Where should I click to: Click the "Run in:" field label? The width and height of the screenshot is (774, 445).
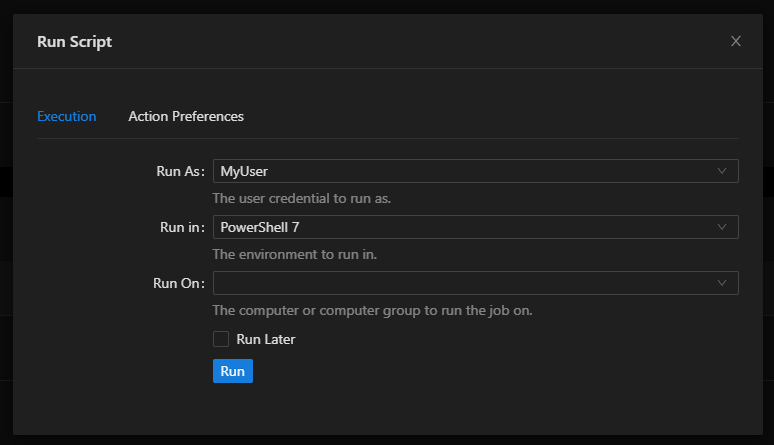(x=182, y=227)
